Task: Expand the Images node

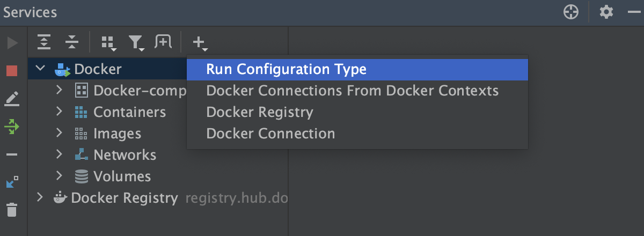Action: (x=60, y=133)
